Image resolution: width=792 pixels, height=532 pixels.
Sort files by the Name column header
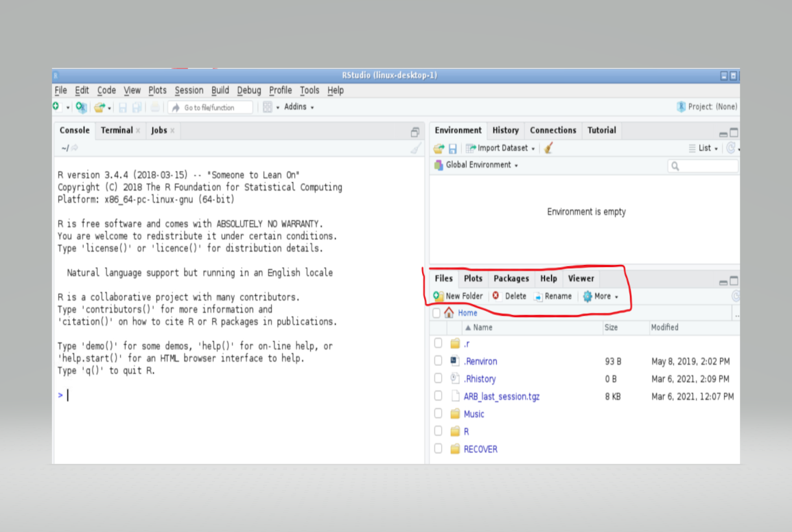(x=479, y=327)
